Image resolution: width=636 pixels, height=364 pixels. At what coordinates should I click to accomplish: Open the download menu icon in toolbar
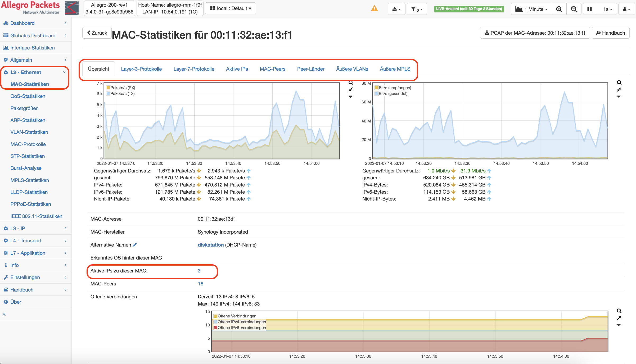tap(396, 9)
